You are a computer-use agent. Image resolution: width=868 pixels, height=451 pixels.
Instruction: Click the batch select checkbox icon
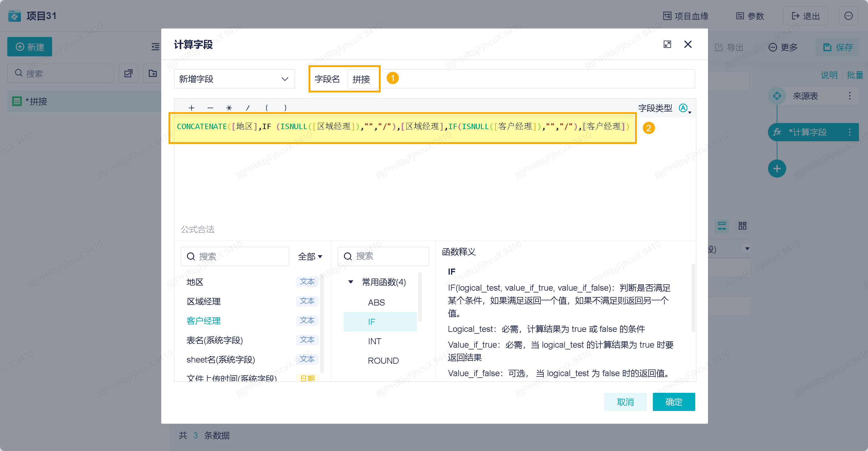point(129,73)
